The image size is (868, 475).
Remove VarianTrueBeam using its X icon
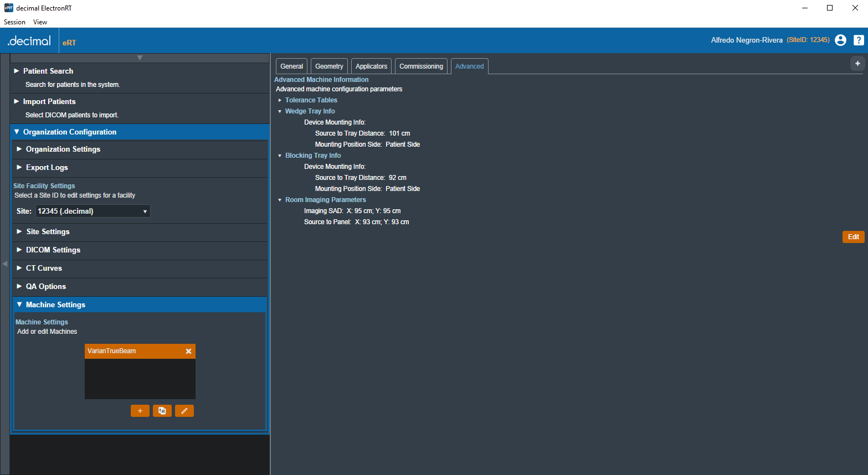[188, 352]
